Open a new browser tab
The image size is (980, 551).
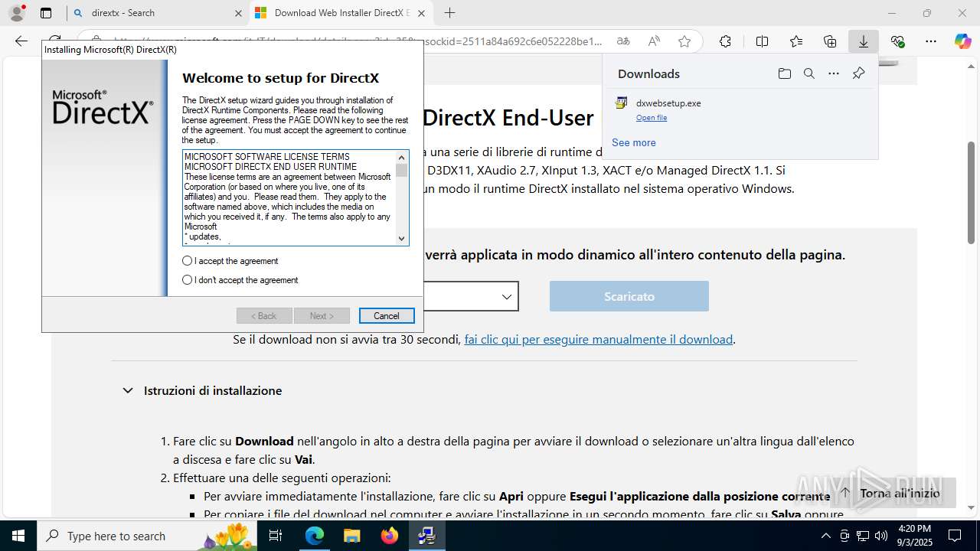(x=449, y=13)
